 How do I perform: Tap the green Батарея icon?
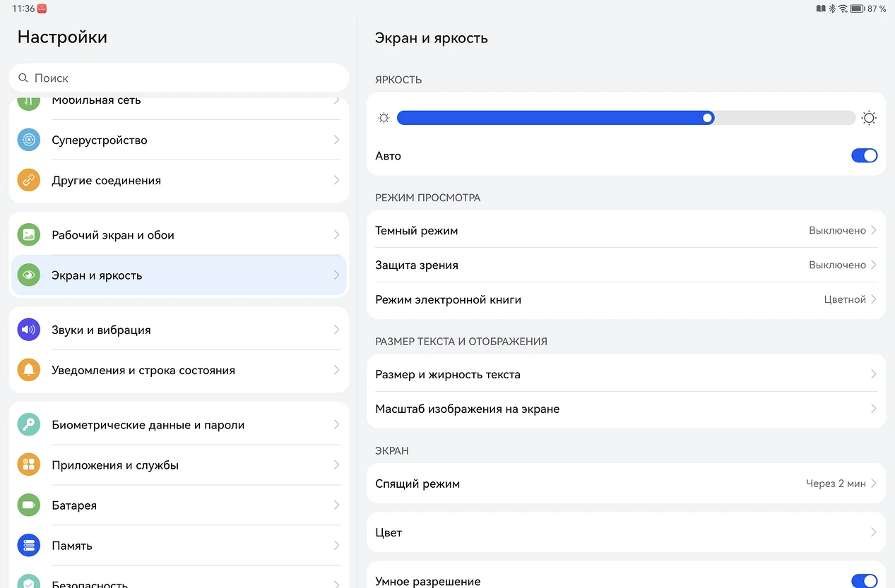point(29,505)
